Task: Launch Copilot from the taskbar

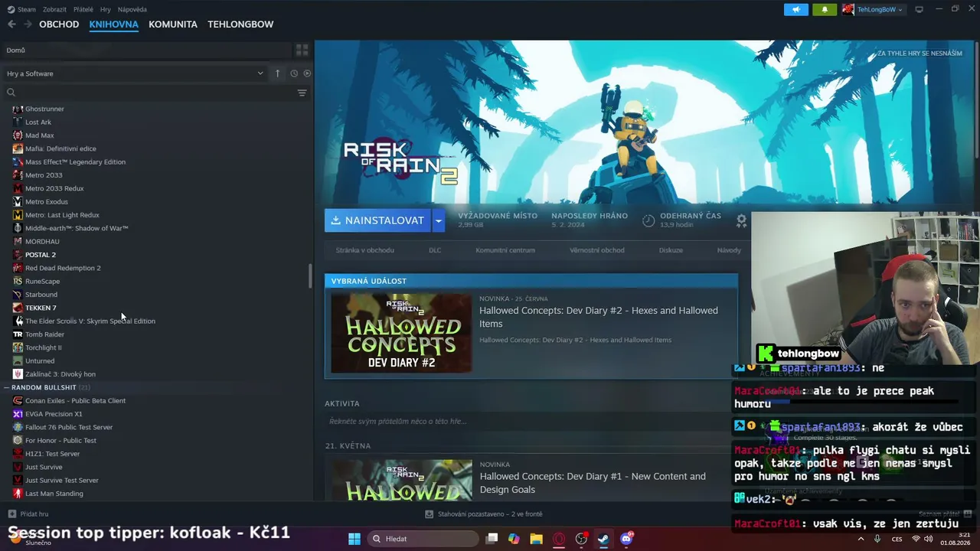Action: [x=514, y=539]
